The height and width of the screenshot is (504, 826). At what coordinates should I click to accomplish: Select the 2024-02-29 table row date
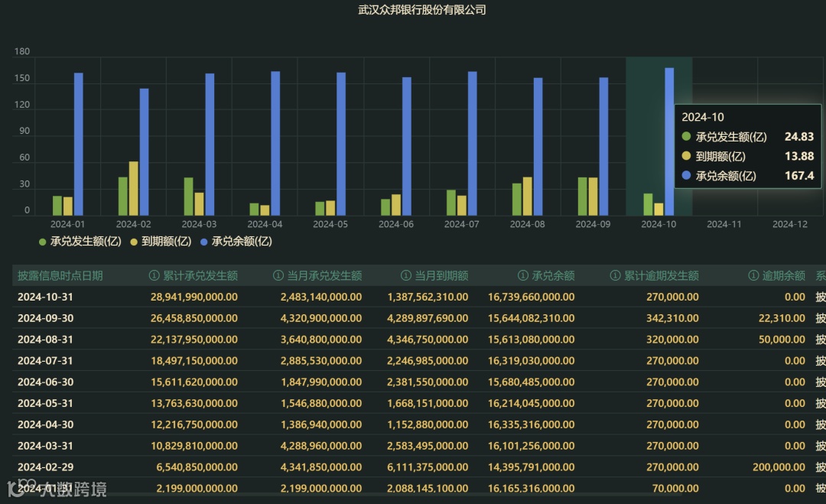click(x=45, y=467)
